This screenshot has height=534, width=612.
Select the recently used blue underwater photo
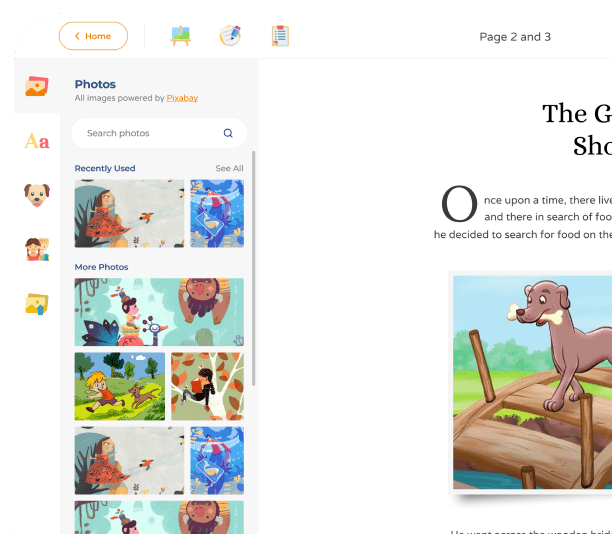(x=217, y=214)
